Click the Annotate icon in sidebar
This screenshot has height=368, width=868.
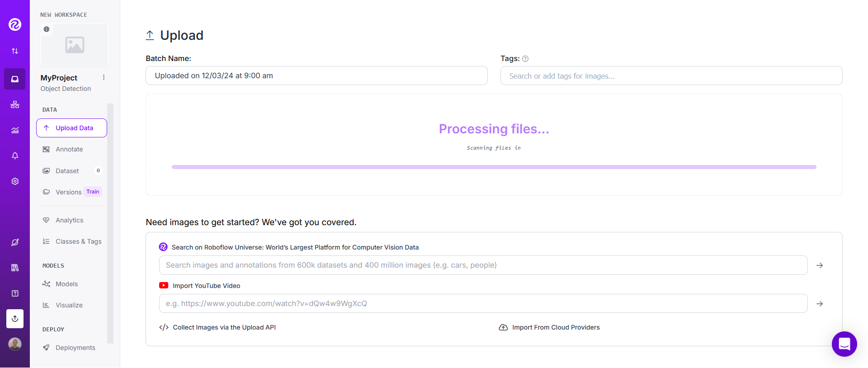tap(46, 149)
